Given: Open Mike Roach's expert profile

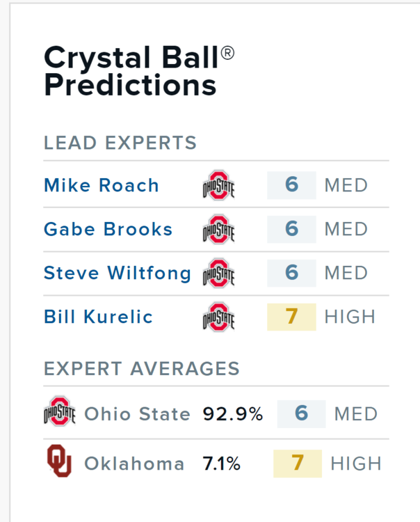Looking at the screenshot, I should coord(102,185).
